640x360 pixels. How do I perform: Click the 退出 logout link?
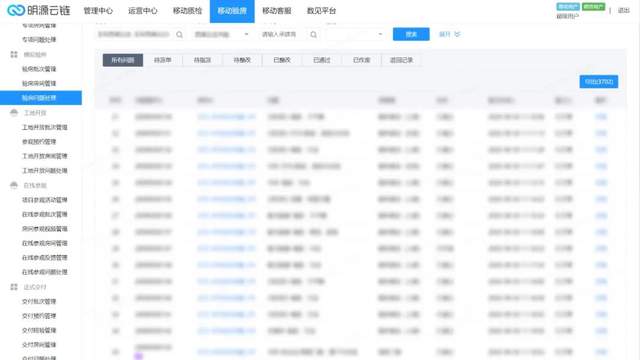tap(624, 11)
